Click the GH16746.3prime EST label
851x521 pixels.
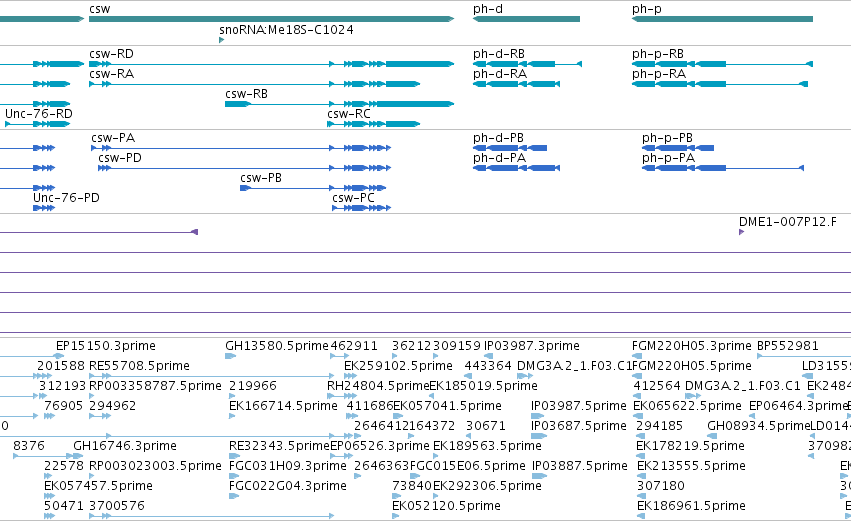(125, 446)
